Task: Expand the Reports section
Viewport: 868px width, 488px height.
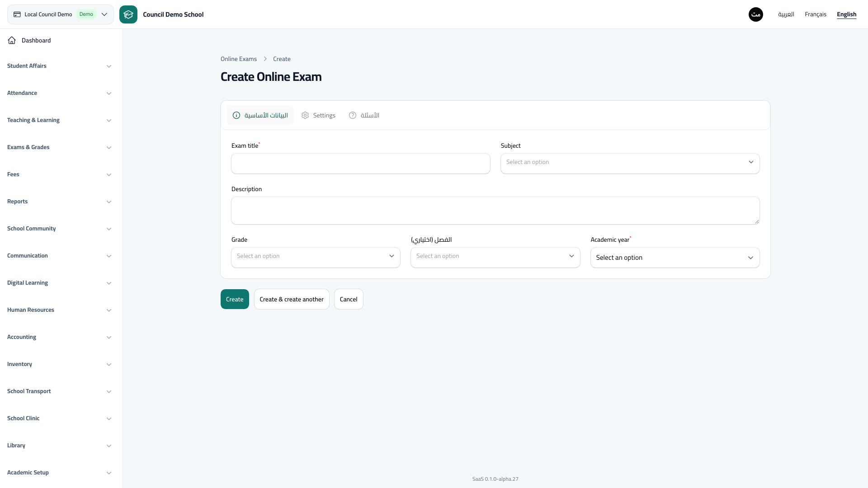Action: pos(59,202)
